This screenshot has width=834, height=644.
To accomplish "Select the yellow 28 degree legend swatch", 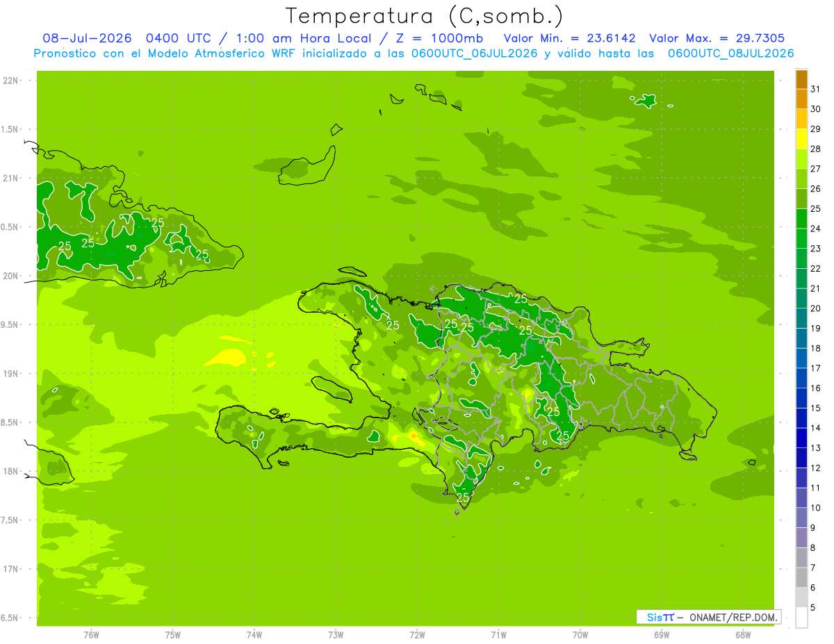I will coord(801,140).
